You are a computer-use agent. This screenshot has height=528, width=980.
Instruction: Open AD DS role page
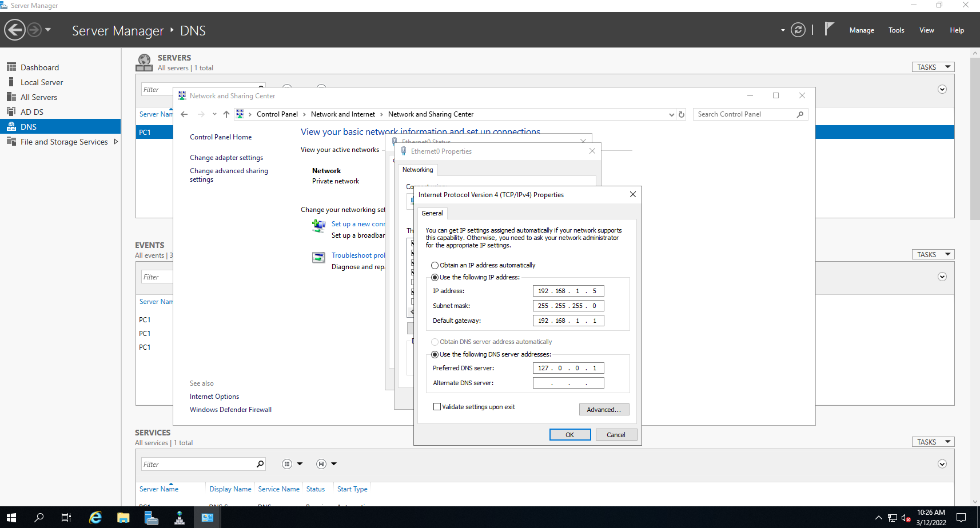click(x=32, y=112)
